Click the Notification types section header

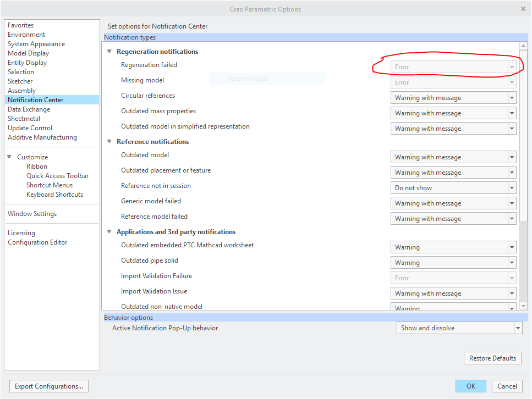click(316, 37)
